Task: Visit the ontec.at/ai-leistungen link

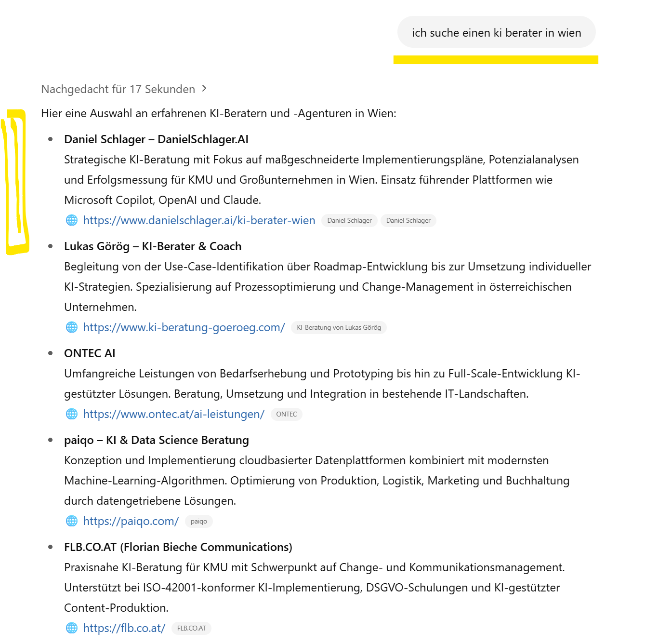Action: click(x=174, y=414)
